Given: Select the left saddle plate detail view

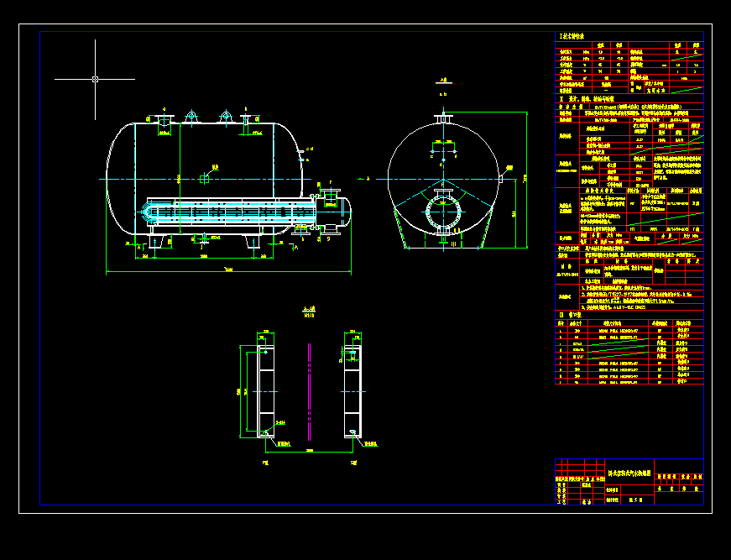Looking at the screenshot, I should pyautogui.click(x=264, y=390).
